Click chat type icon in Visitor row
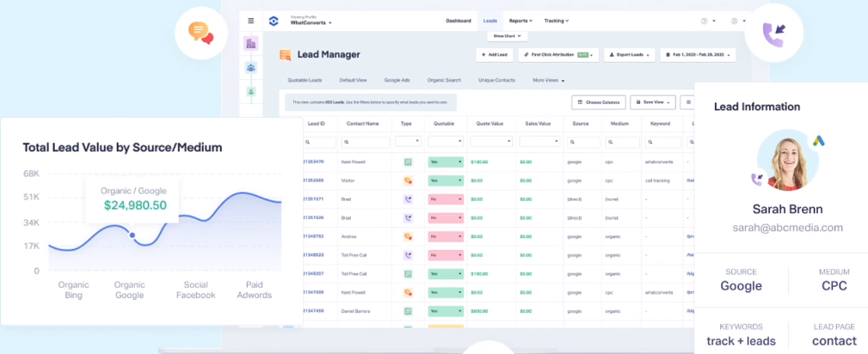The height and width of the screenshot is (354, 868). click(408, 180)
